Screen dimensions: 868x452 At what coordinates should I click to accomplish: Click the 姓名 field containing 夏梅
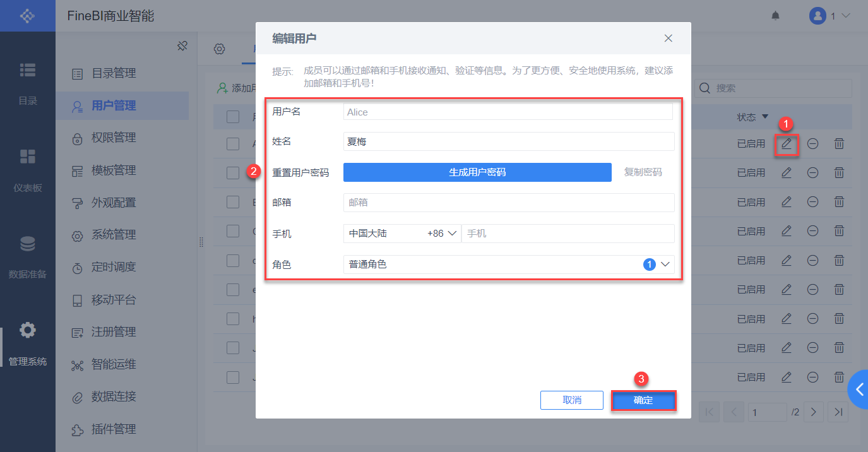pos(509,141)
